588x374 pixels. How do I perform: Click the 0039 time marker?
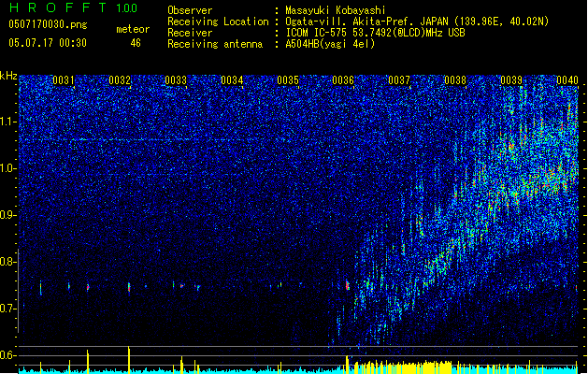[511, 80]
